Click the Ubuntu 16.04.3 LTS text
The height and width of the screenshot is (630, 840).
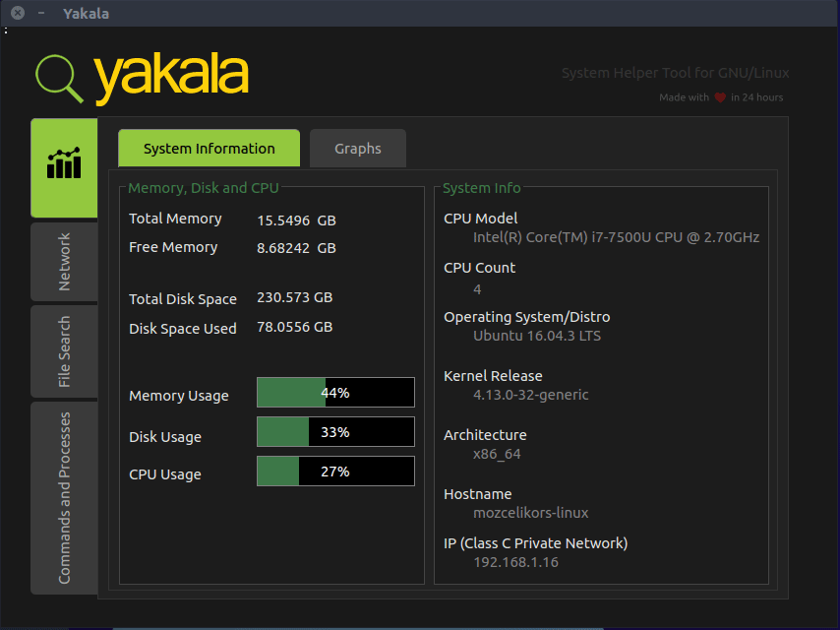click(537, 336)
